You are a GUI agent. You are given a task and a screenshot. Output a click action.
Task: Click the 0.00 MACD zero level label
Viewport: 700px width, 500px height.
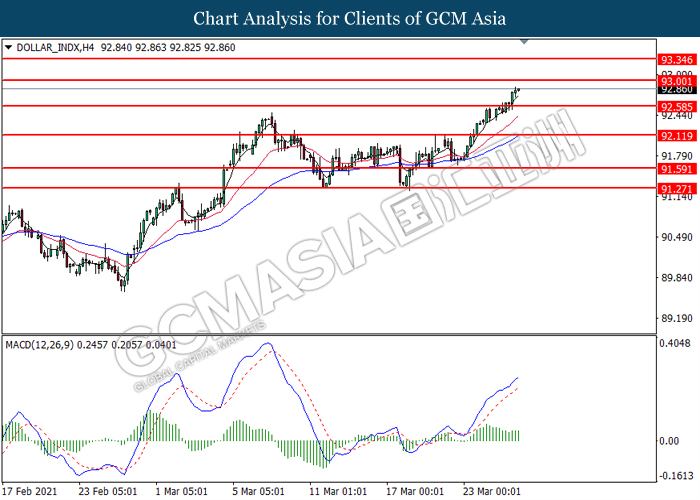669,441
